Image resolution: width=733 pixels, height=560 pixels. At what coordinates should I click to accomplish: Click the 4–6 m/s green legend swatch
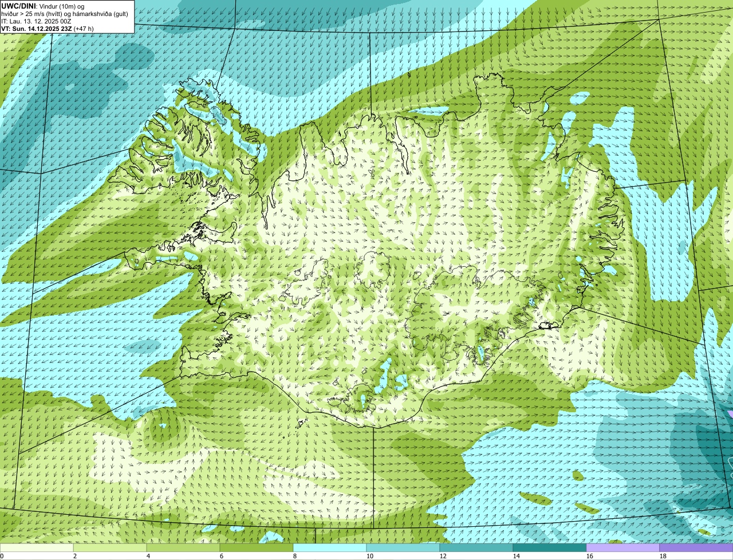[183, 548]
